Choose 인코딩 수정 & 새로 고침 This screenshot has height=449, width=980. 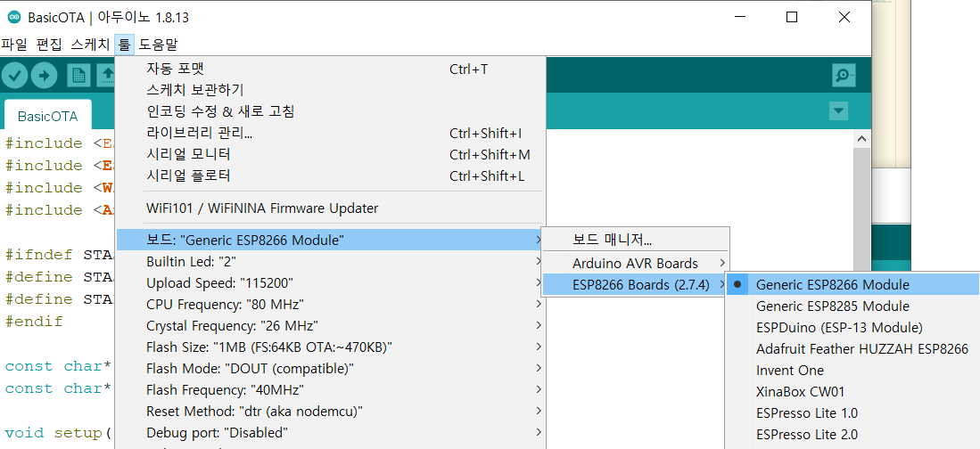pos(331,111)
